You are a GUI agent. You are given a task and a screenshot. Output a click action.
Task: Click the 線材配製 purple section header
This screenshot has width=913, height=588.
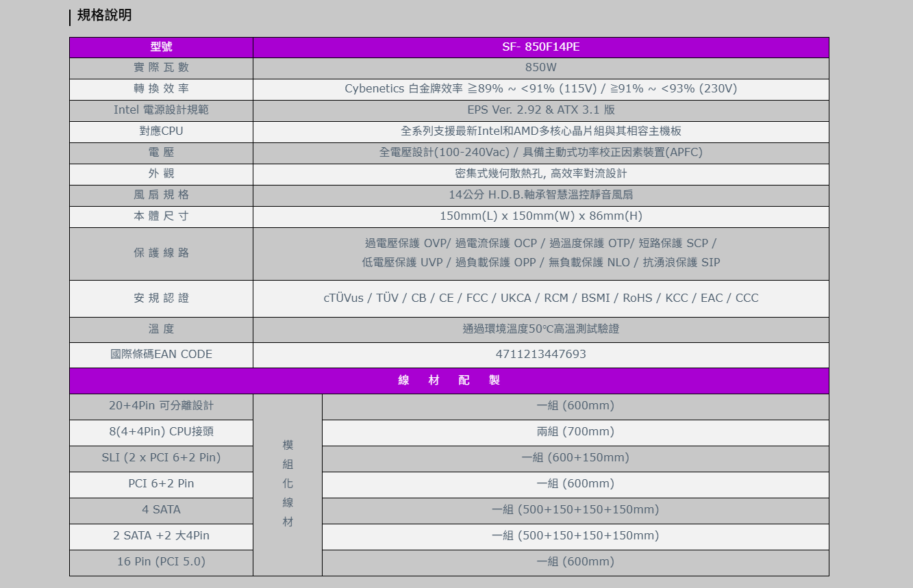click(449, 381)
